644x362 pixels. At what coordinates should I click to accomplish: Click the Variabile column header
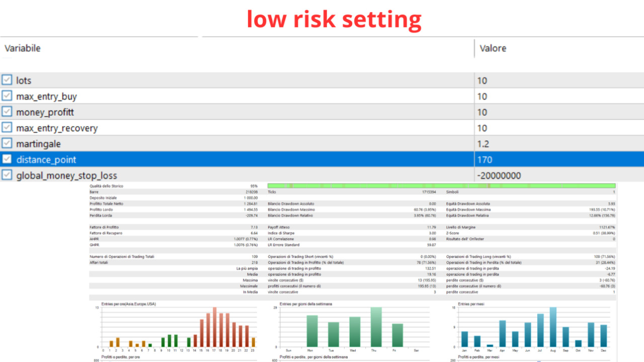(23, 48)
